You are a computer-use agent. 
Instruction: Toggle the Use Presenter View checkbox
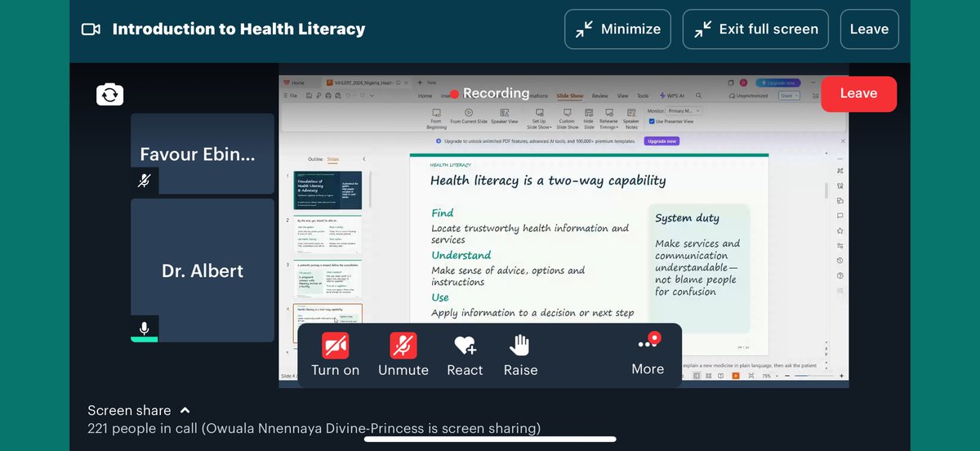coord(652,121)
